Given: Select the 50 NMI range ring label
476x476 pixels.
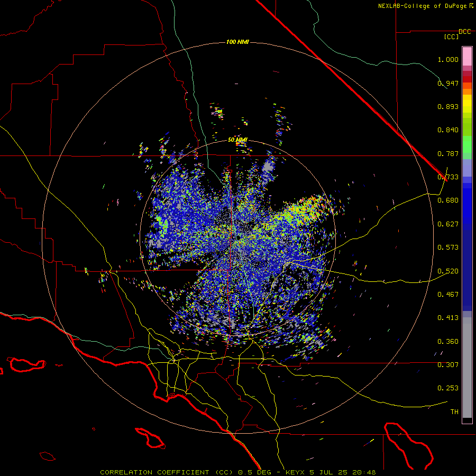Looking at the screenshot, I should (x=237, y=140).
